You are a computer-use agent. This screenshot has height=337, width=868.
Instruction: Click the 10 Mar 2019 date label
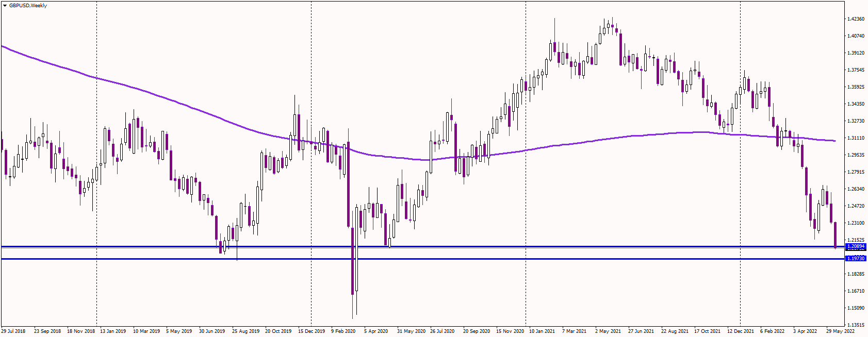coord(146,331)
